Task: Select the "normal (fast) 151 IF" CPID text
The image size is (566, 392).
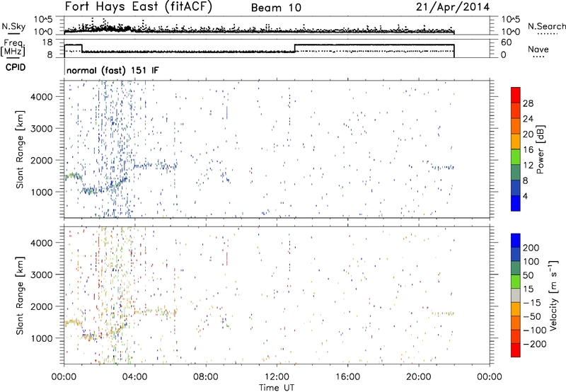Action: (x=112, y=70)
